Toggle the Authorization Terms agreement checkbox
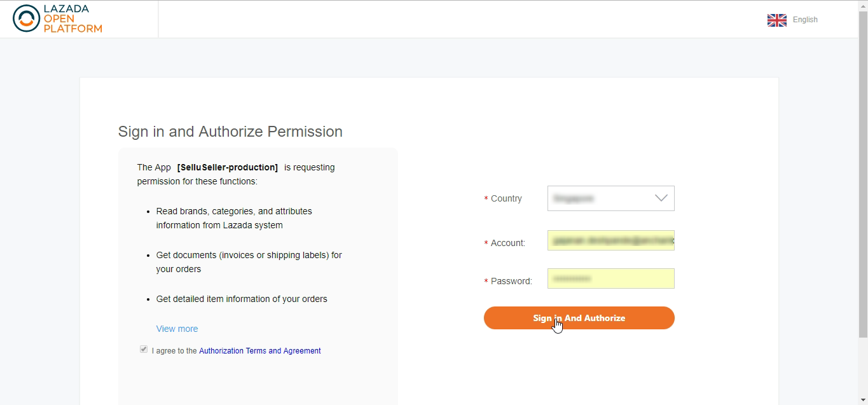The width and height of the screenshot is (868, 405). [144, 350]
